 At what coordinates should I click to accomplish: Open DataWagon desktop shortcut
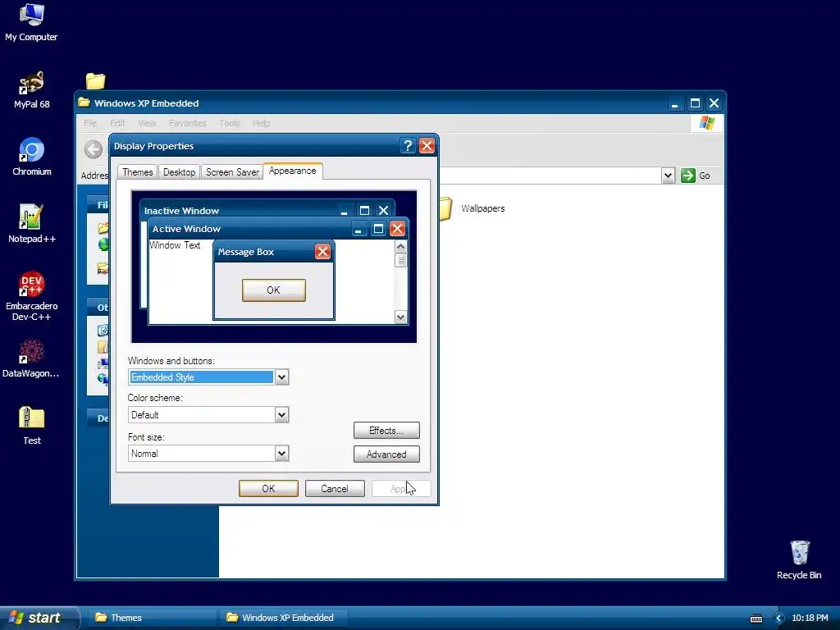click(31, 358)
